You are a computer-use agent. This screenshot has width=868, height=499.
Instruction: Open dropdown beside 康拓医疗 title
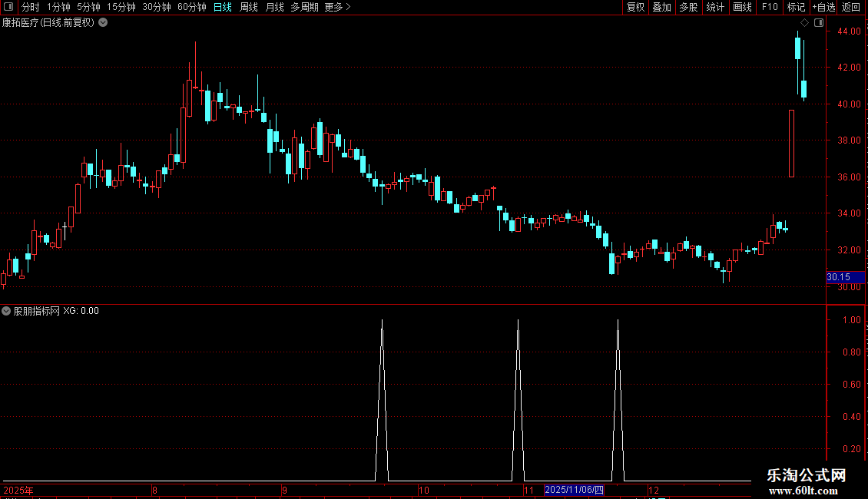pyautogui.click(x=103, y=23)
